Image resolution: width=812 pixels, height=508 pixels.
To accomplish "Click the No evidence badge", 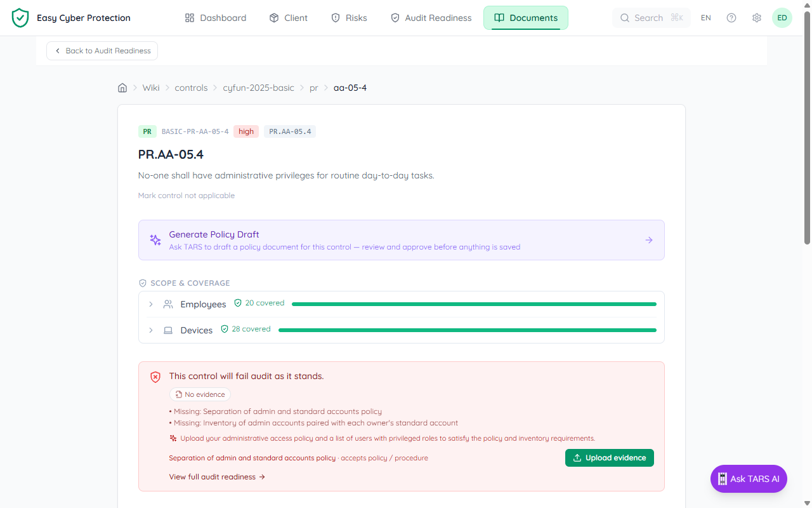I will coord(200,394).
